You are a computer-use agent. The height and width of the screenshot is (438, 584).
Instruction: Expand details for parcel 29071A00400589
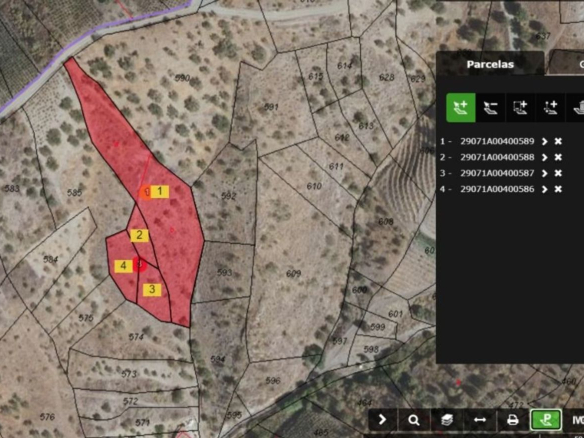point(545,142)
